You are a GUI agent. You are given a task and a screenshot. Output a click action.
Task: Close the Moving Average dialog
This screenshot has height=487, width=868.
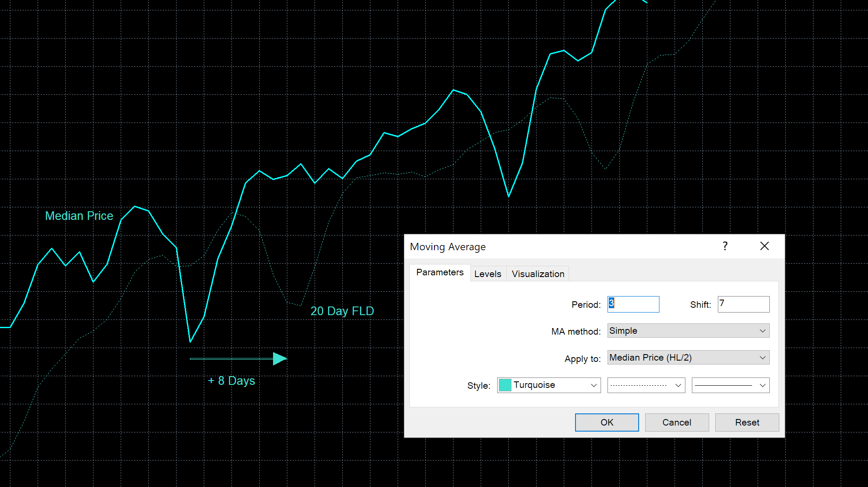tap(764, 246)
